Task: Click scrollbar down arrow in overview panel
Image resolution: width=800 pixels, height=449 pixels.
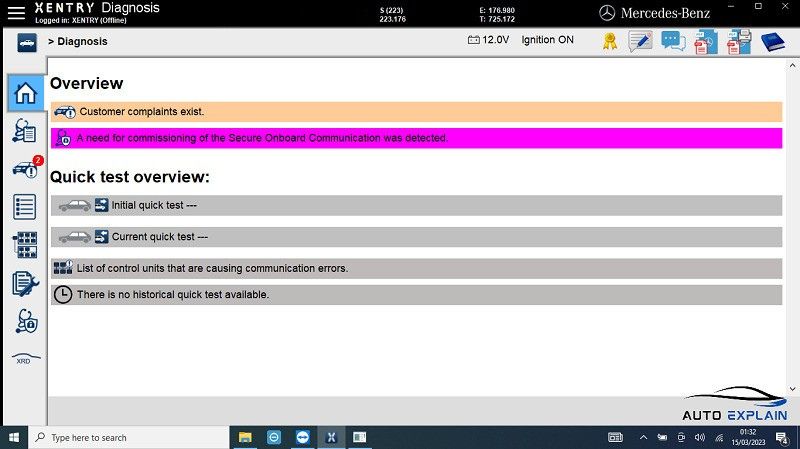Action: [x=792, y=389]
